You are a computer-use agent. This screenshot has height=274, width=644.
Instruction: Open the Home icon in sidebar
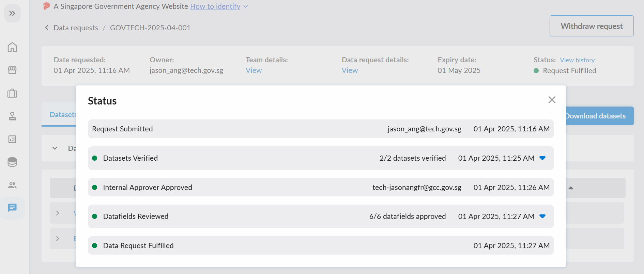(x=12, y=47)
